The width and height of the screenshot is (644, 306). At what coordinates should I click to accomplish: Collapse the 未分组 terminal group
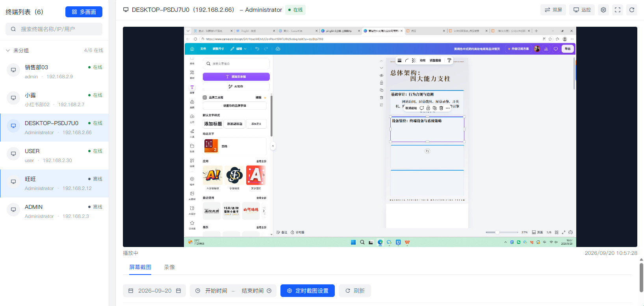pyautogui.click(x=8, y=50)
